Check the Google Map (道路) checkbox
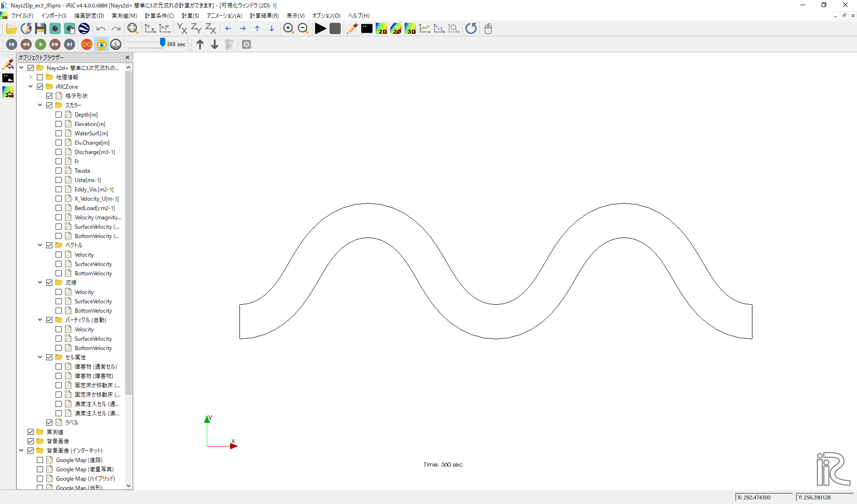 [40, 460]
